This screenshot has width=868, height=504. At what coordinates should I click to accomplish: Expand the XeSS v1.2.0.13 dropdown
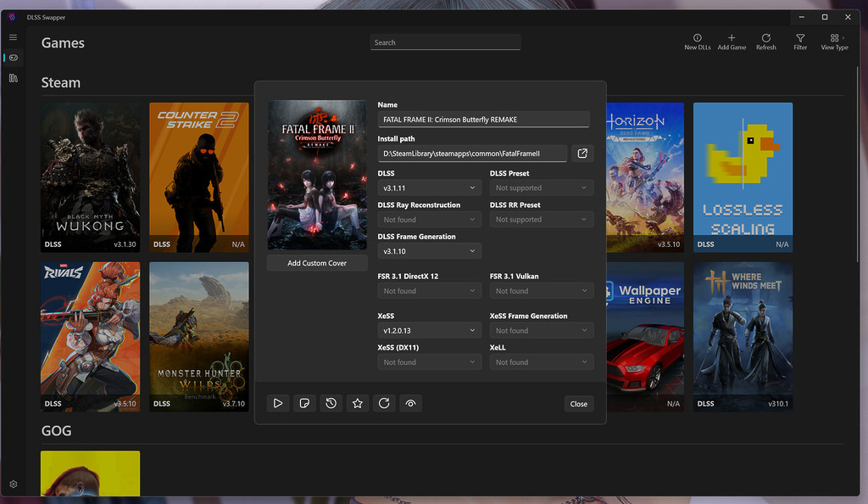click(429, 331)
